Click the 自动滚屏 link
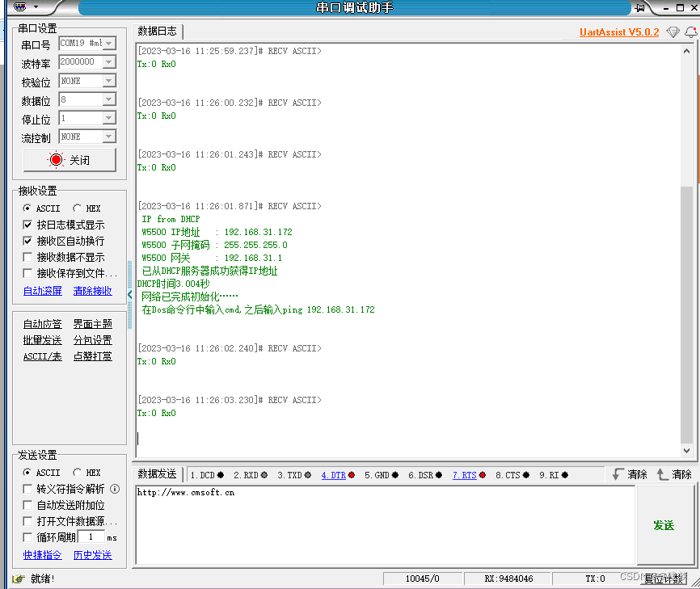 pyautogui.click(x=42, y=291)
